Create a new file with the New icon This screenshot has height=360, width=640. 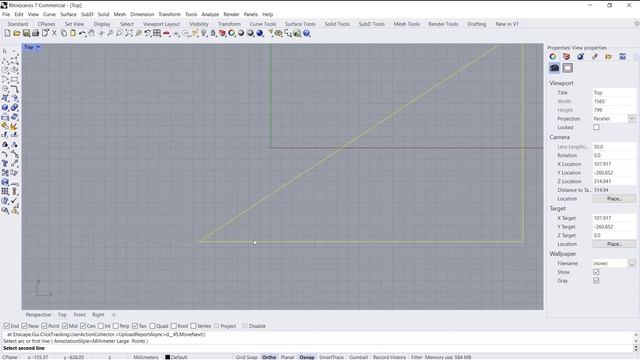7,33
